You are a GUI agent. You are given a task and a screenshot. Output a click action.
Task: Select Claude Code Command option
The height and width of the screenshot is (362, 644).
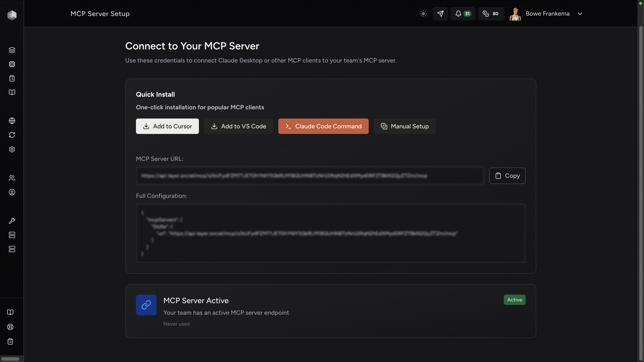point(323,126)
